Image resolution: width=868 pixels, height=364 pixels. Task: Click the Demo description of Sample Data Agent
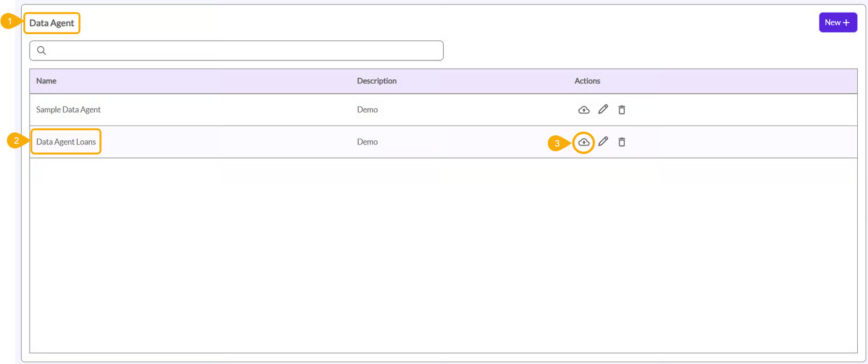click(x=367, y=110)
